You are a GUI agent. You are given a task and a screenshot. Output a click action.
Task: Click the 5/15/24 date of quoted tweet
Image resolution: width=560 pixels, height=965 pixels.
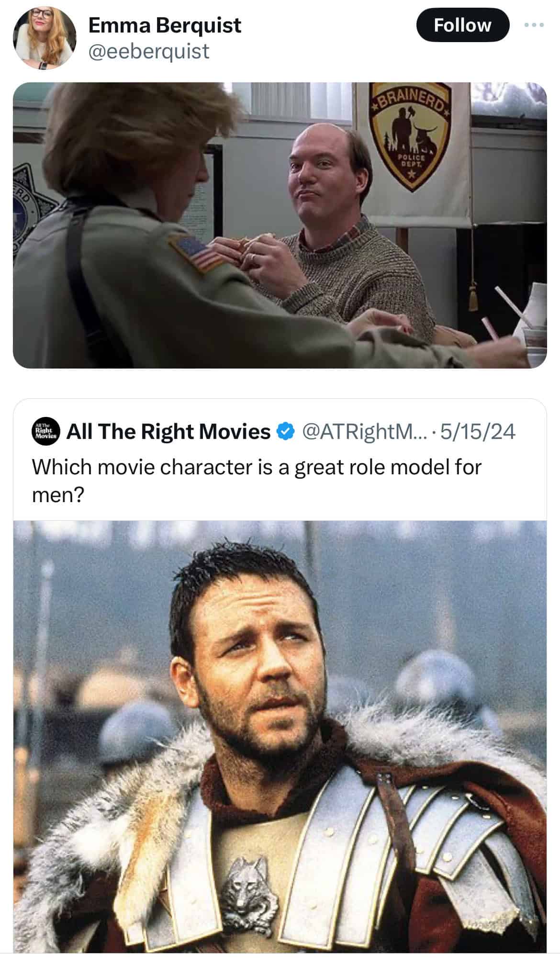click(x=478, y=432)
